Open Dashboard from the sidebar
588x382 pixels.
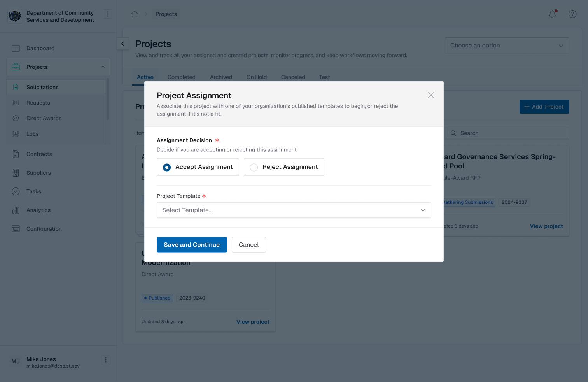40,48
